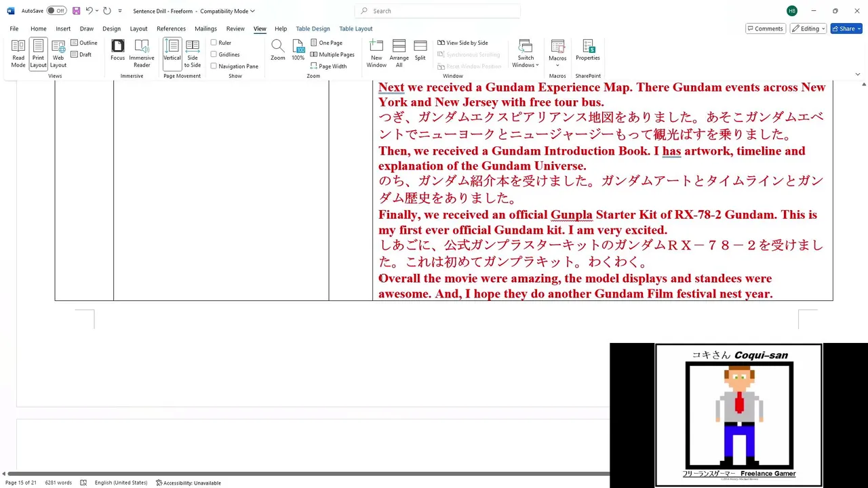Switch to Web Layout view
Image resolution: width=868 pixels, height=488 pixels.
pyautogui.click(x=58, y=54)
